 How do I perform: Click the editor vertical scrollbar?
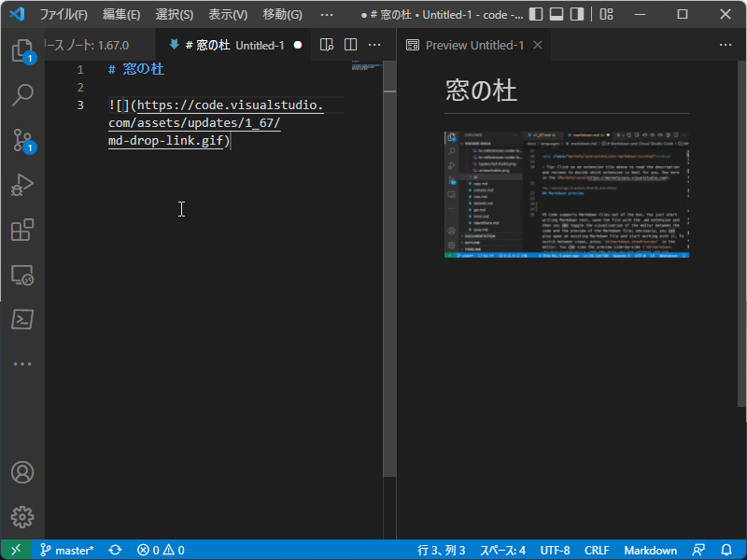pyautogui.click(x=389, y=269)
